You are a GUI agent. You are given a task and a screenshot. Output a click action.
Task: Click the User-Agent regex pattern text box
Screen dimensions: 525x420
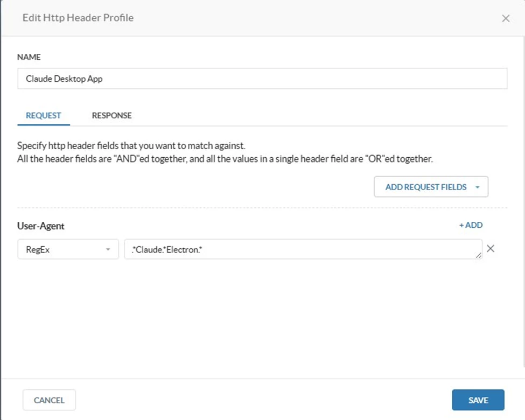(x=303, y=249)
